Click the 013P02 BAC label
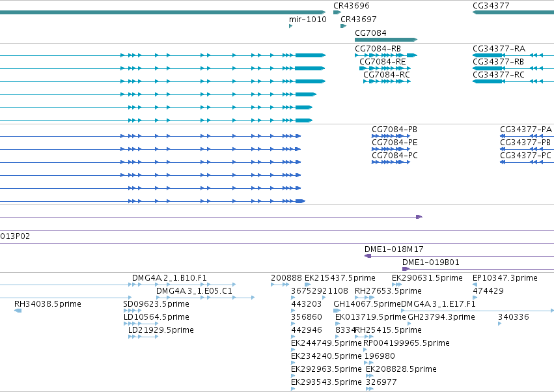This screenshot has height=392, width=554. [x=15, y=236]
